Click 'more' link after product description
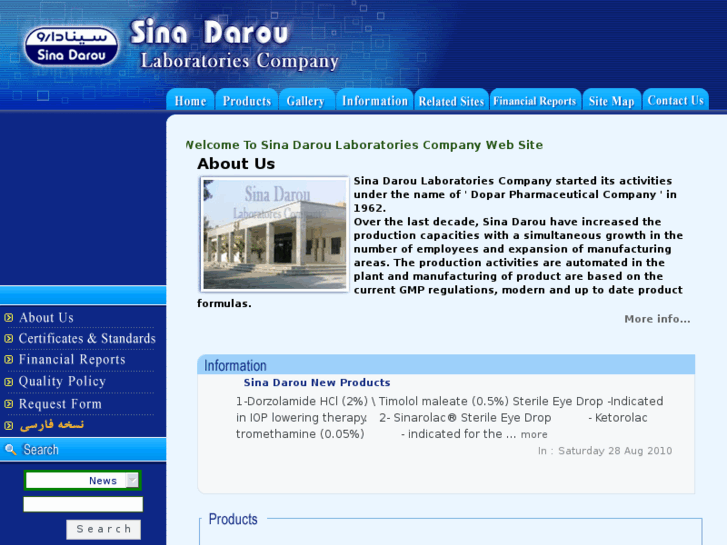The image size is (727, 545). (x=534, y=435)
